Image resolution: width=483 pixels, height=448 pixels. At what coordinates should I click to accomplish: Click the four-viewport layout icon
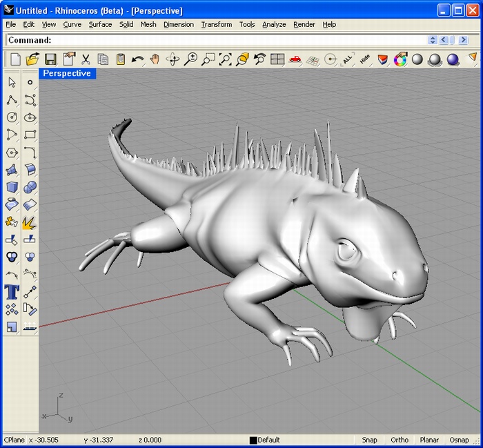[x=277, y=60]
